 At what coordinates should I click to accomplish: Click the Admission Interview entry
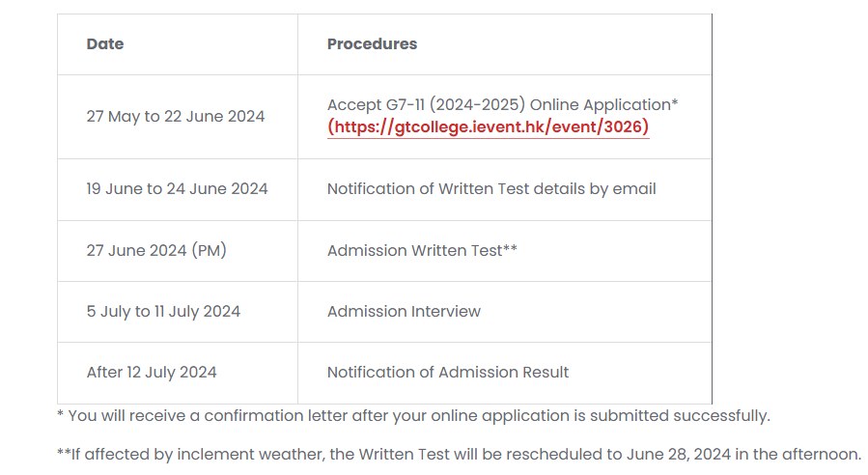click(x=405, y=311)
